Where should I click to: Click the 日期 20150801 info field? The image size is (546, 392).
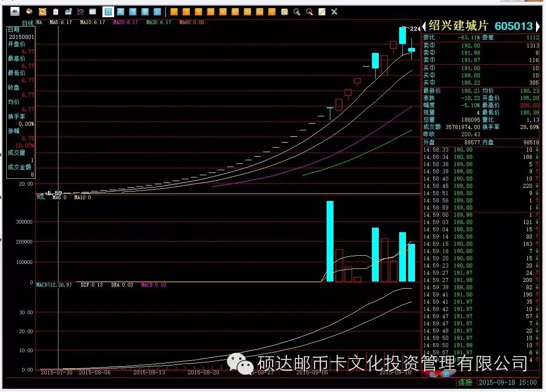click(x=21, y=33)
